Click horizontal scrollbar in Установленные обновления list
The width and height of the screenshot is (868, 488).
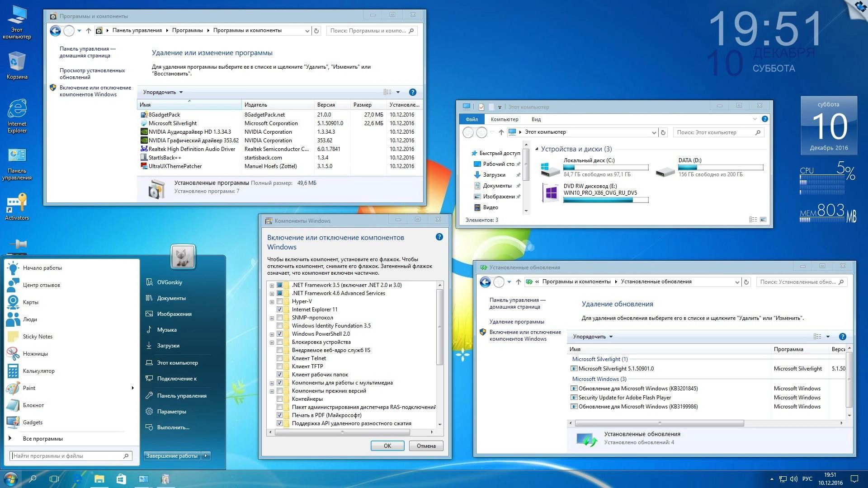(660, 423)
